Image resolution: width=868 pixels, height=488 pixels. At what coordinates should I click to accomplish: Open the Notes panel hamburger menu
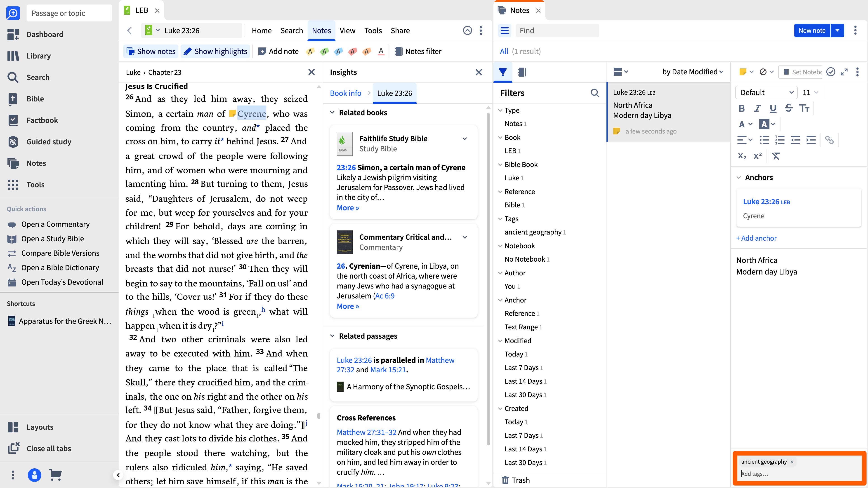[x=505, y=31]
